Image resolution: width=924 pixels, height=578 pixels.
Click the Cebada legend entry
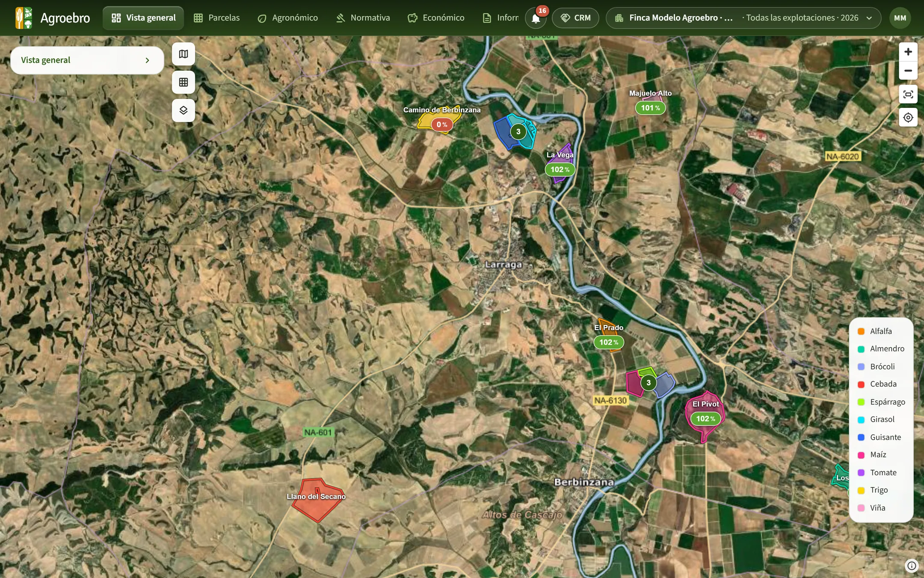[x=877, y=384]
